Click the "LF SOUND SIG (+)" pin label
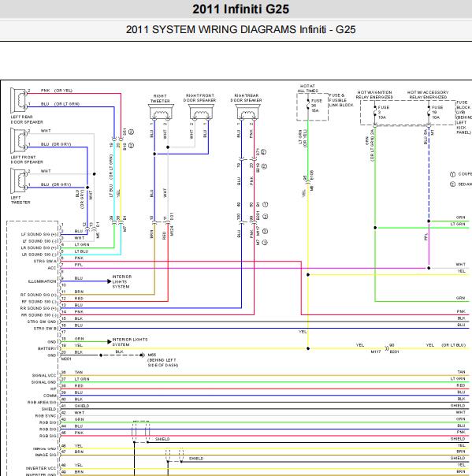Viewport: 472px width, 476px height. tap(39, 234)
